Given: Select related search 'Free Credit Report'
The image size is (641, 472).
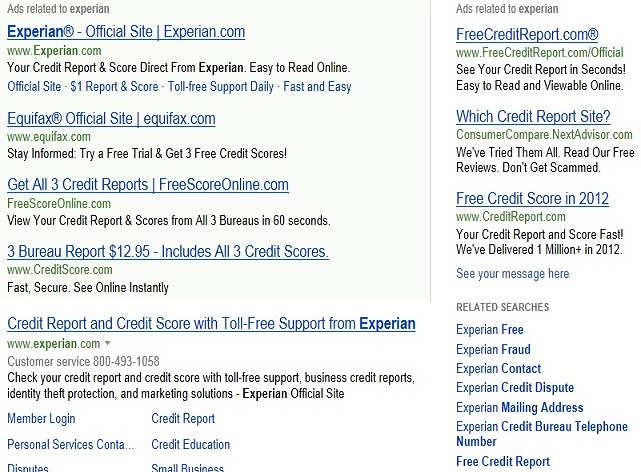Looking at the screenshot, I should [503, 461].
